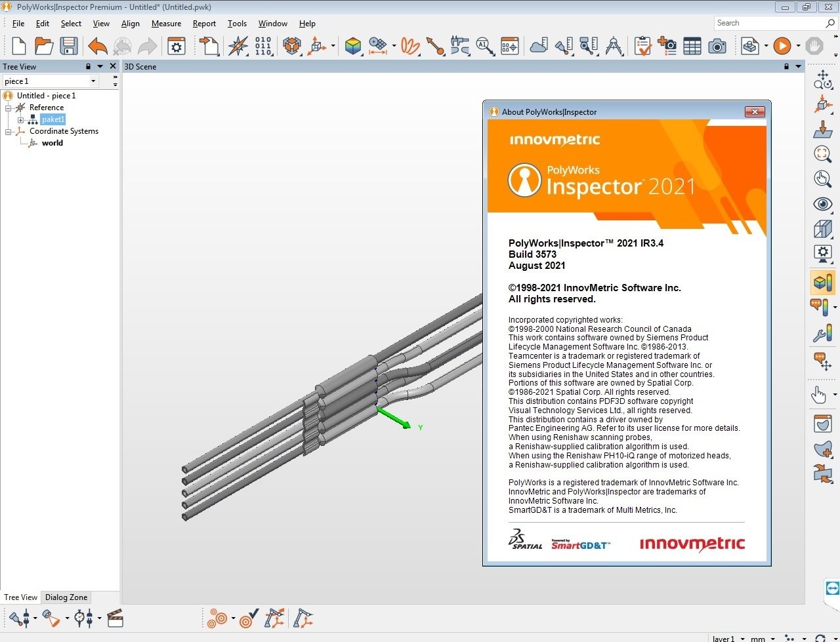Click the grey stop hand icon
Screen dimensions: 840x642
tap(814, 46)
